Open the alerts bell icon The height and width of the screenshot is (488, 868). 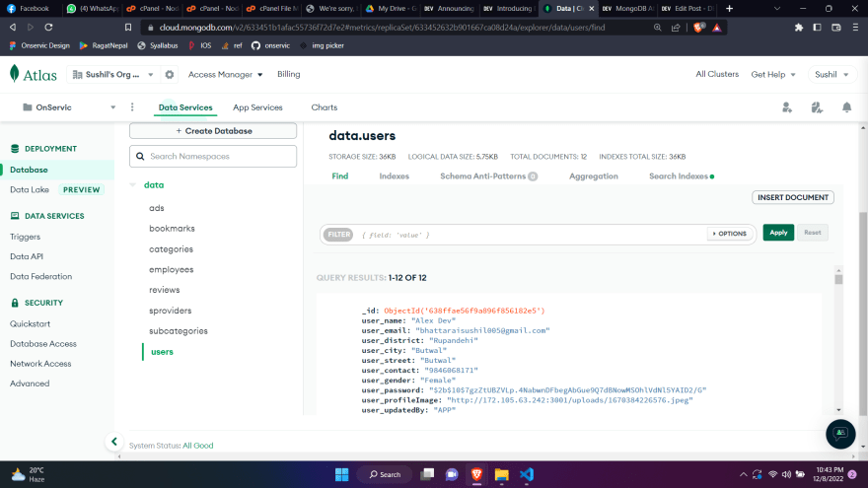click(x=846, y=107)
